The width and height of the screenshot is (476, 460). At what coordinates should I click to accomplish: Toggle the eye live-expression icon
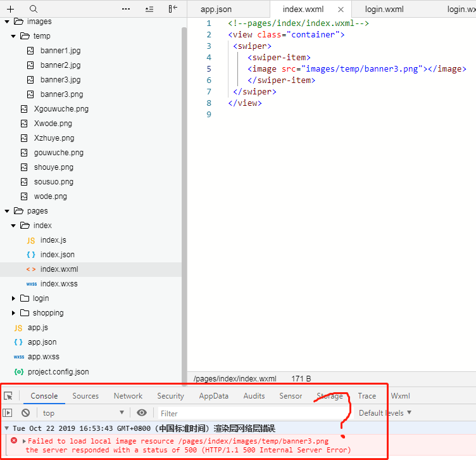142,413
